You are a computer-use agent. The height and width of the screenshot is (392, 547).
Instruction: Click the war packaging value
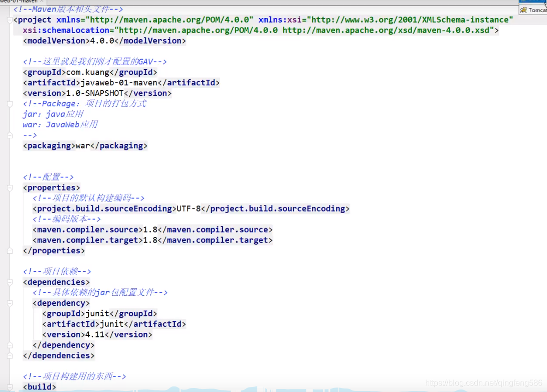(x=83, y=146)
